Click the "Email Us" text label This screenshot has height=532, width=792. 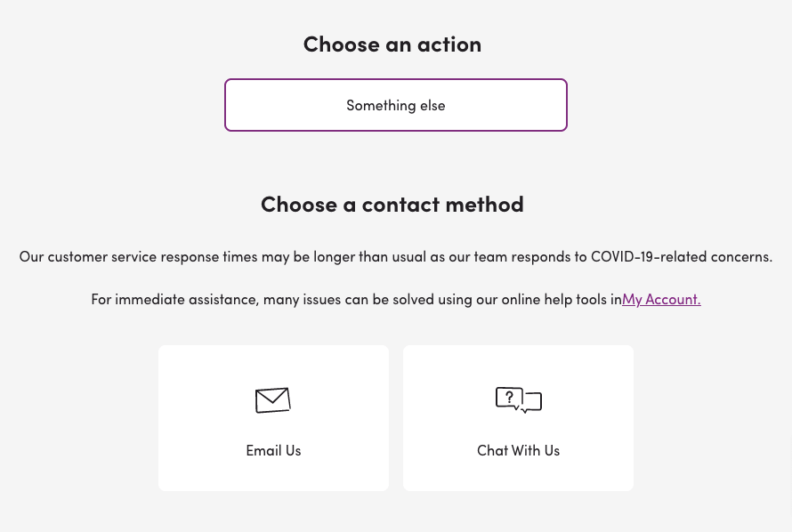point(273,450)
